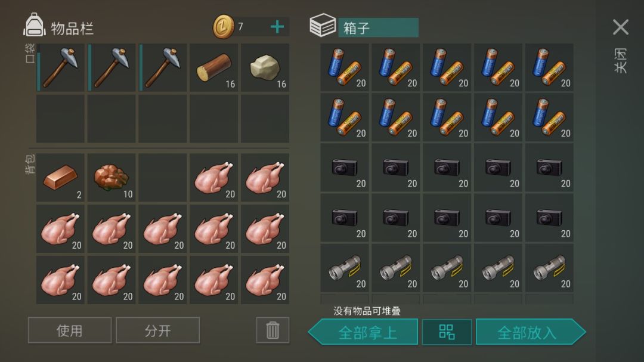Select first flashlight stack in chest
644x362 pixels.
(x=344, y=268)
